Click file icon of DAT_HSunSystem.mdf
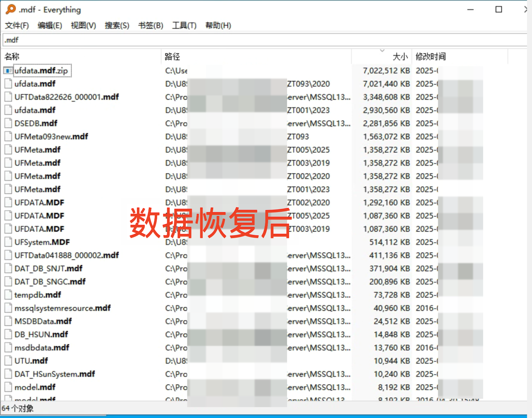This screenshot has width=532, height=418. (8, 374)
